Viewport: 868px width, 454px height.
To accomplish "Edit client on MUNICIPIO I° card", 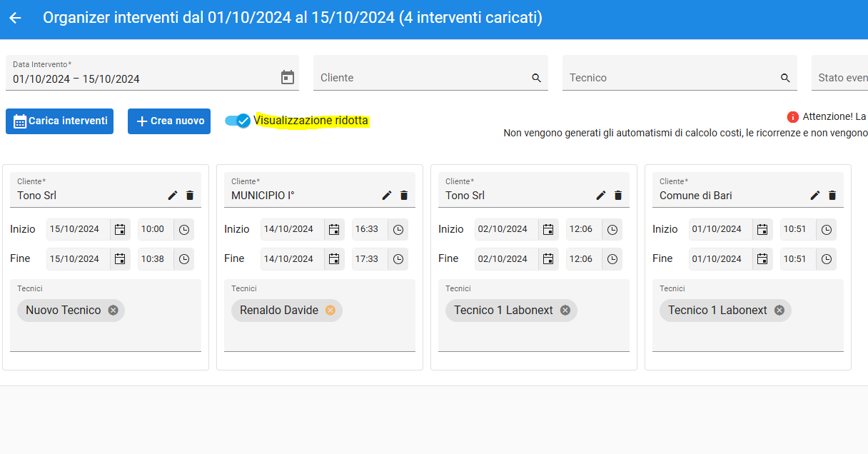I will (x=387, y=195).
